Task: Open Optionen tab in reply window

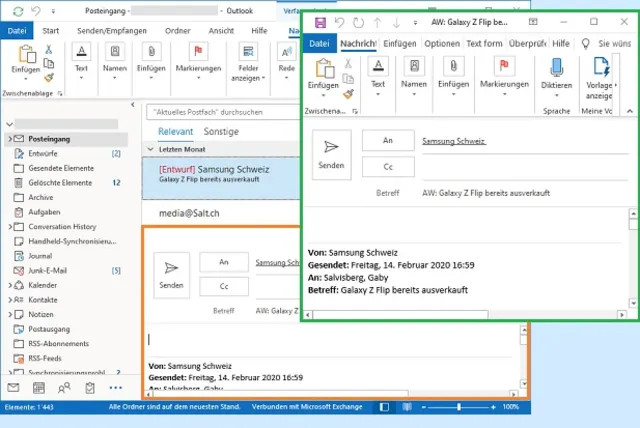Action: pyautogui.click(x=441, y=43)
